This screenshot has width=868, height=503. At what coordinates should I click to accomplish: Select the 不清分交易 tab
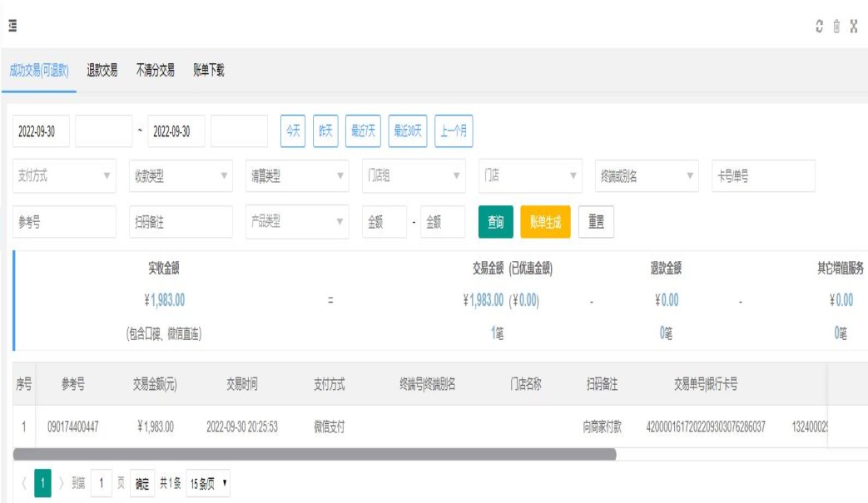[156, 71]
